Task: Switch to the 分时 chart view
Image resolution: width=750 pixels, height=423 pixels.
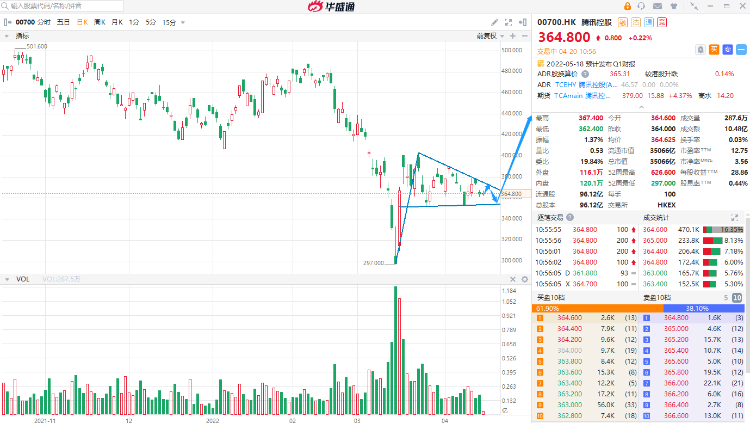Action: tap(44, 21)
